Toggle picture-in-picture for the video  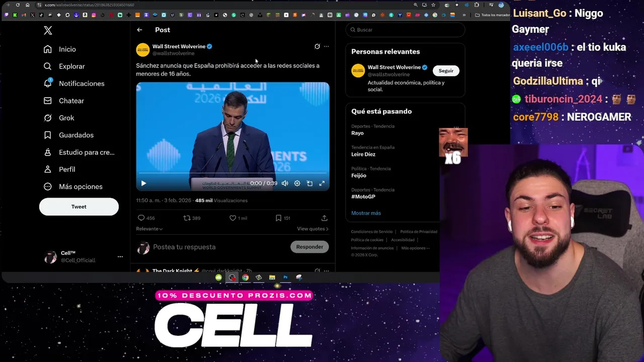pyautogui.click(x=309, y=184)
